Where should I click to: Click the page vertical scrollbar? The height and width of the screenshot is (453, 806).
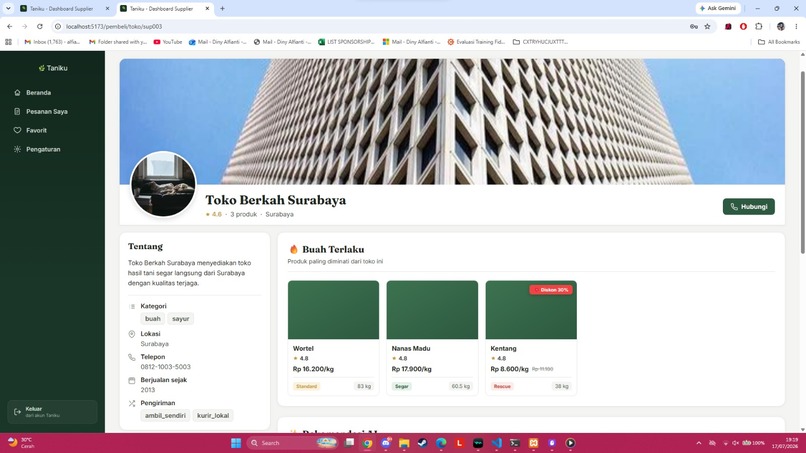[802, 162]
